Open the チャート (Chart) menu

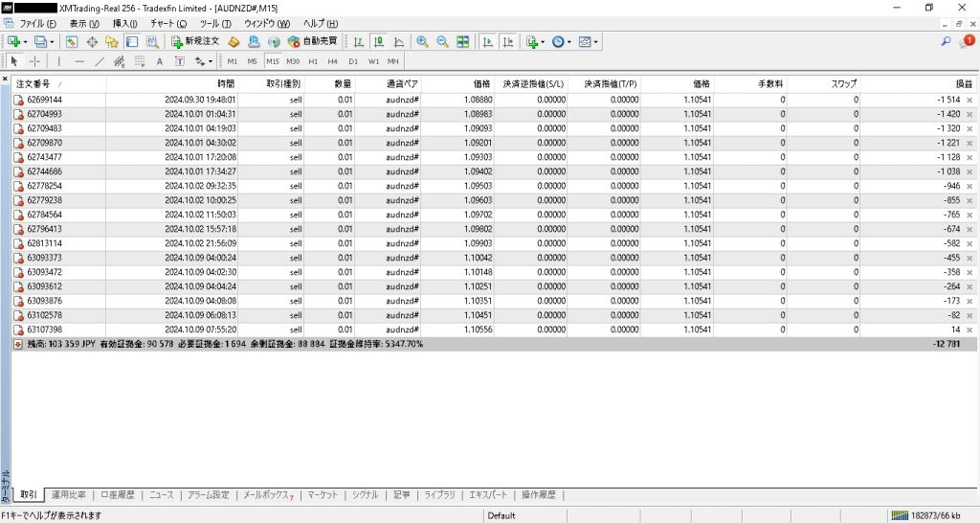click(168, 22)
